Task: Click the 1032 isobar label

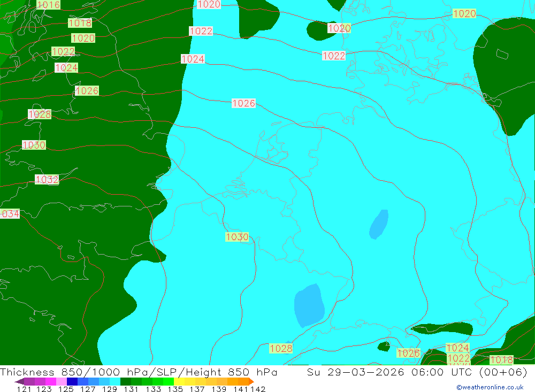Action: pos(47,180)
